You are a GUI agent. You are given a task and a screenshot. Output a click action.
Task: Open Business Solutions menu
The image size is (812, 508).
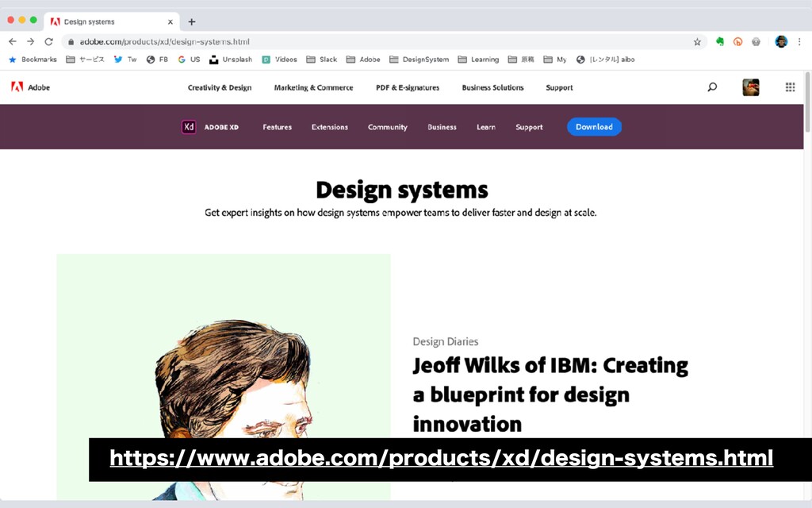pyautogui.click(x=492, y=87)
